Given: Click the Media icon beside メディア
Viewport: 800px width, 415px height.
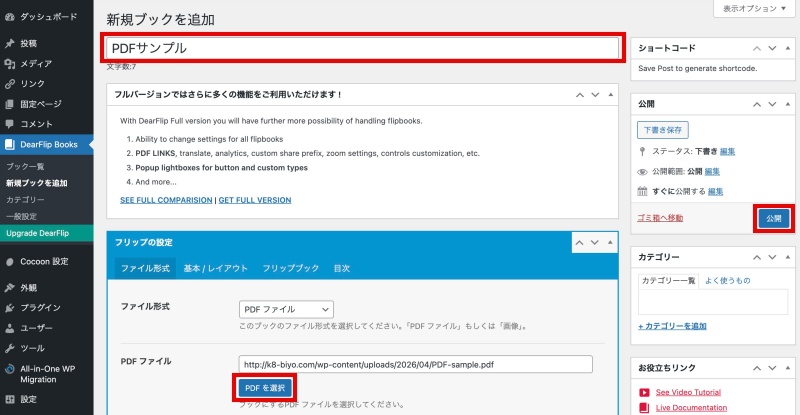Looking at the screenshot, I should pyautogui.click(x=9, y=63).
